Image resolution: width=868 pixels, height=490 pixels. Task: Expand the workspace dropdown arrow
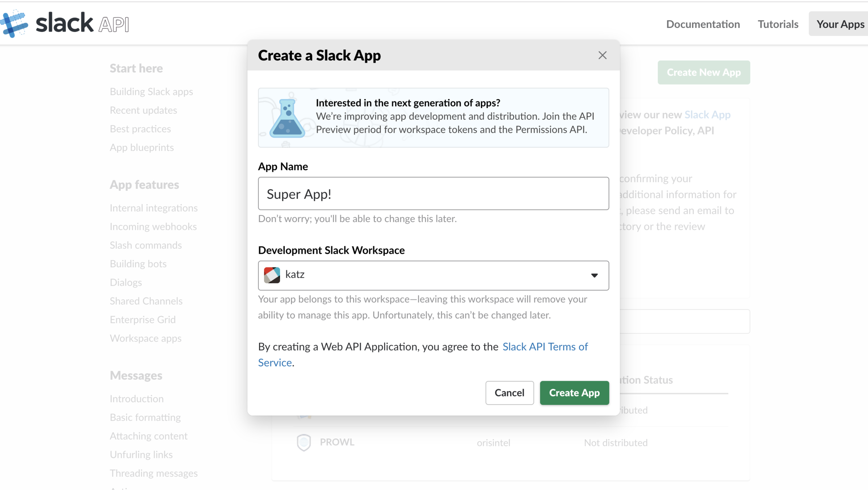pos(594,275)
